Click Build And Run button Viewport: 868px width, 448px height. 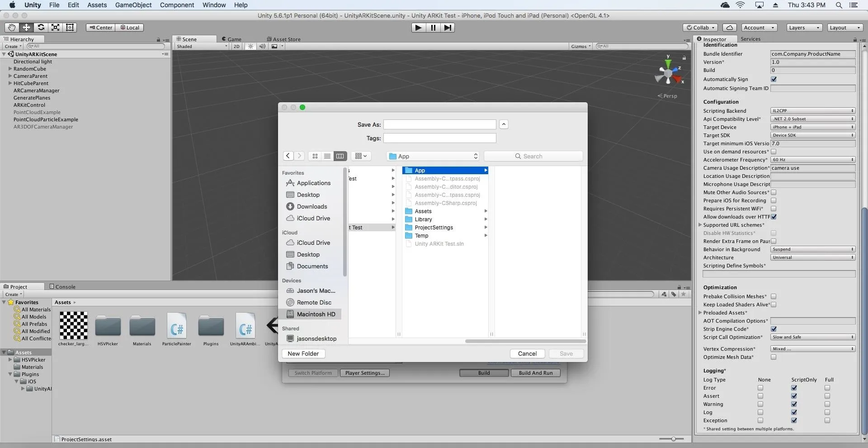[536, 373]
